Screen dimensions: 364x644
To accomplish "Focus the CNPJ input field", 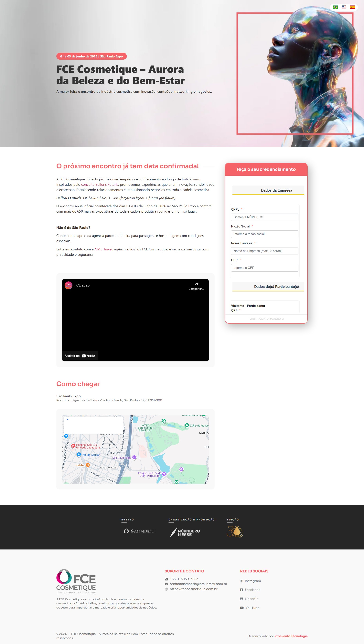I will [264, 217].
